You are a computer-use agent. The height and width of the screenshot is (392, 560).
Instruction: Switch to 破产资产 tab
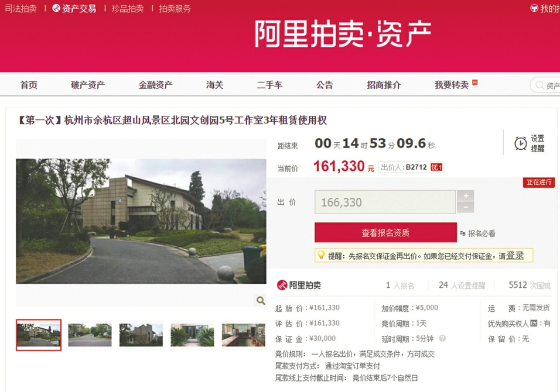pos(88,85)
